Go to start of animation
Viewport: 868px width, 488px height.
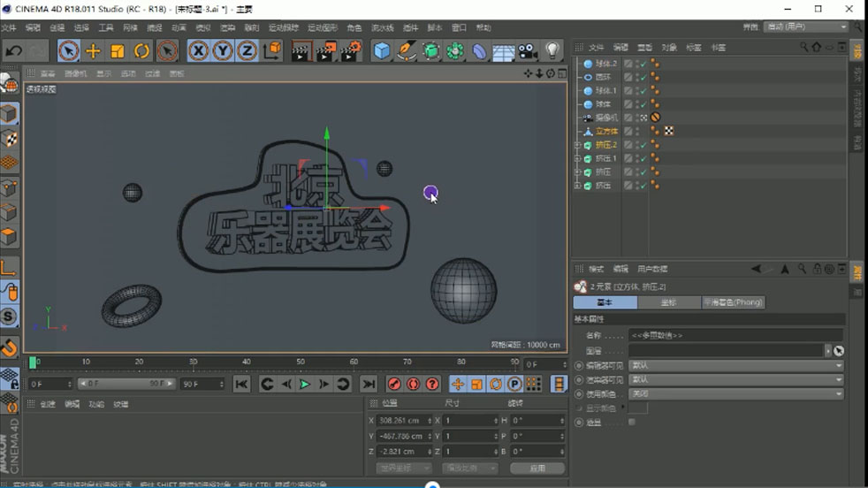tap(241, 384)
